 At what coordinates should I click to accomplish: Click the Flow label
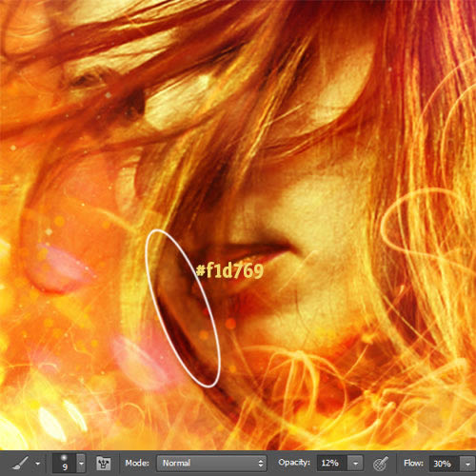[413, 463]
